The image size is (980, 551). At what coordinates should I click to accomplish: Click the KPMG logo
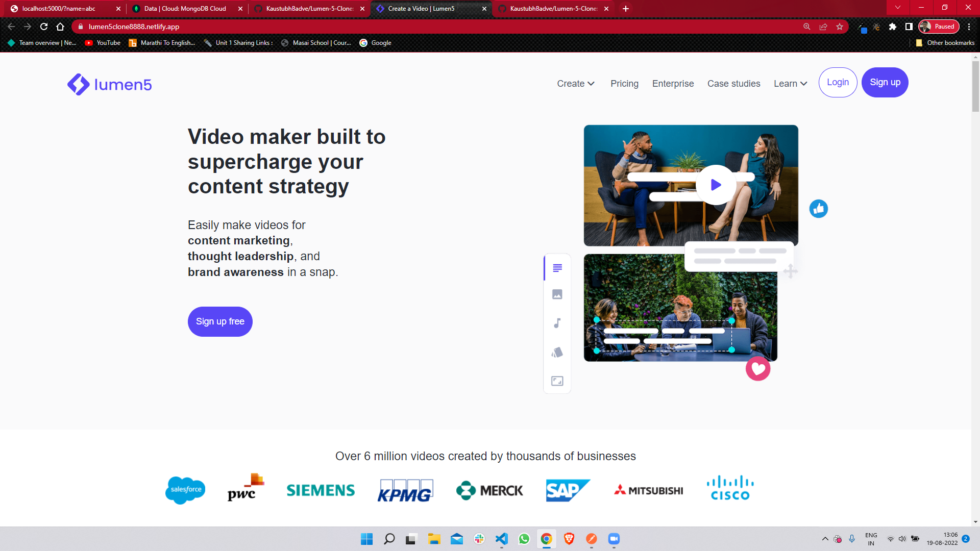coord(405,490)
